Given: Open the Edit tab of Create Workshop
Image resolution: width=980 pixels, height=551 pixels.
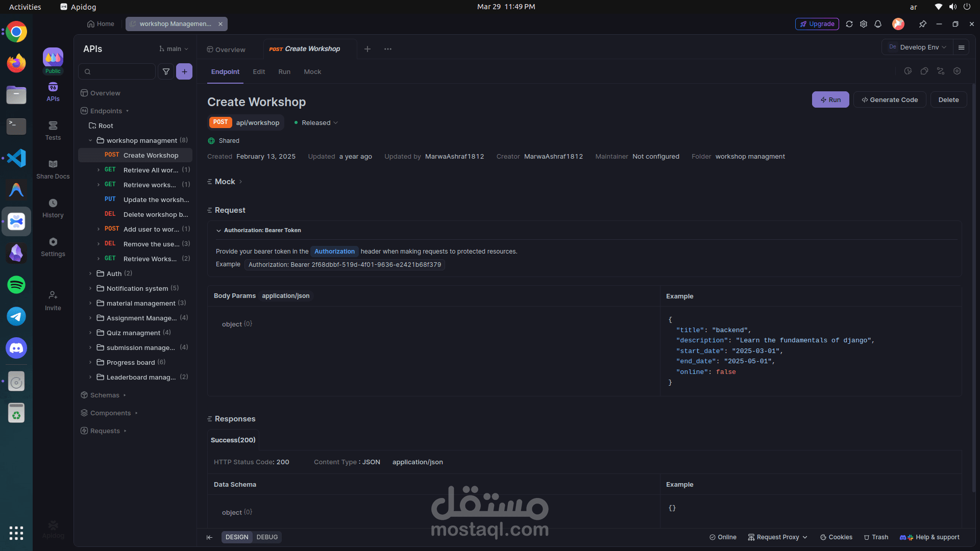Looking at the screenshot, I should pyautogui.click(x=259, y=72).
